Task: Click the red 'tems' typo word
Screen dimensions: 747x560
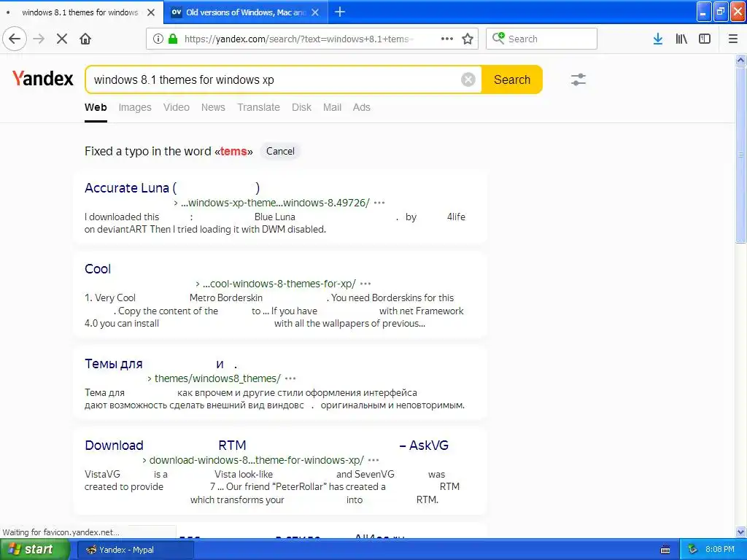Action: click(x=233, y=152)
